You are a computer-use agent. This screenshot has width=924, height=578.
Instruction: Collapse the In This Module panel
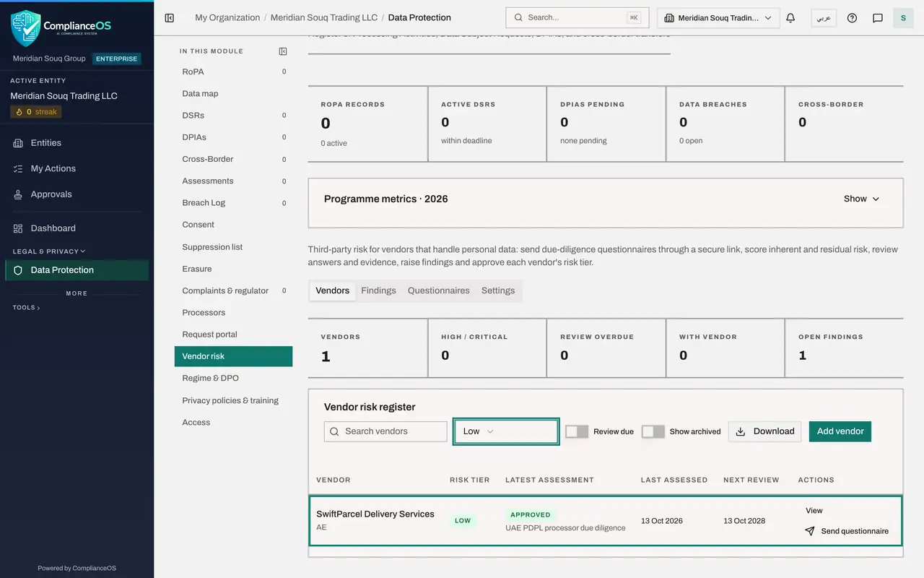point(283,51)
